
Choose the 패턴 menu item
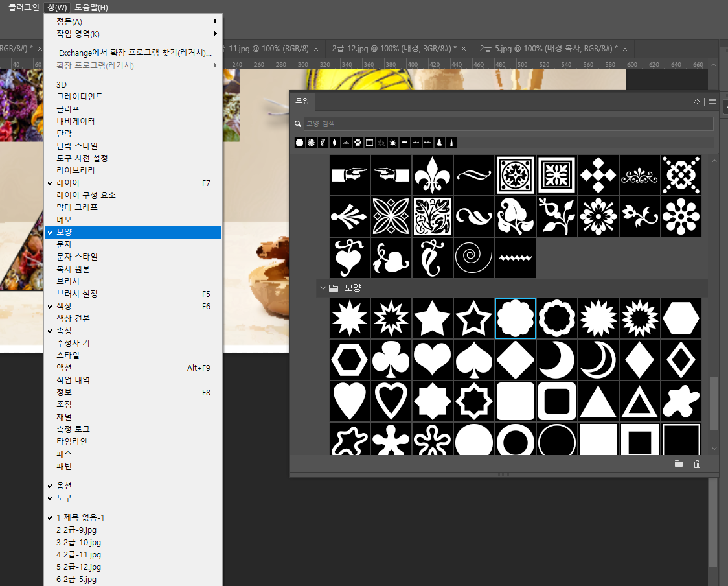[x=132, y=466]
